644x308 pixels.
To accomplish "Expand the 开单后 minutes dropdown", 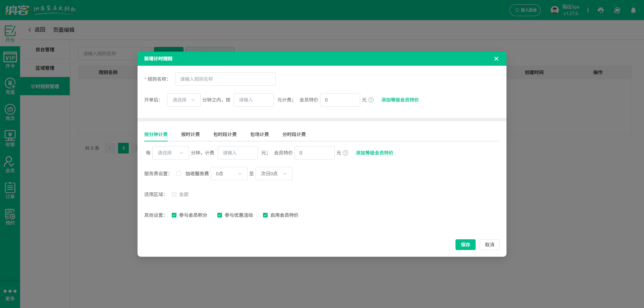I will pyautogui.click(x=183, y=100).
